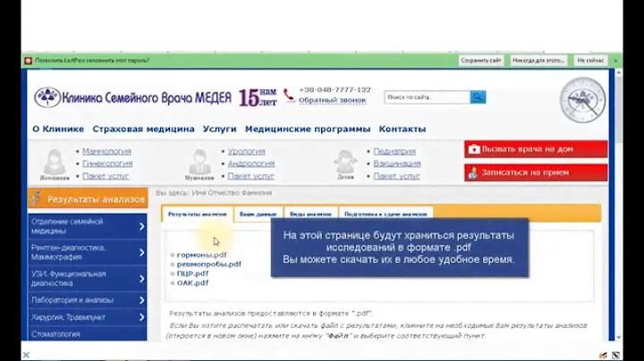Click the men category avatar icon

(199, 161)
